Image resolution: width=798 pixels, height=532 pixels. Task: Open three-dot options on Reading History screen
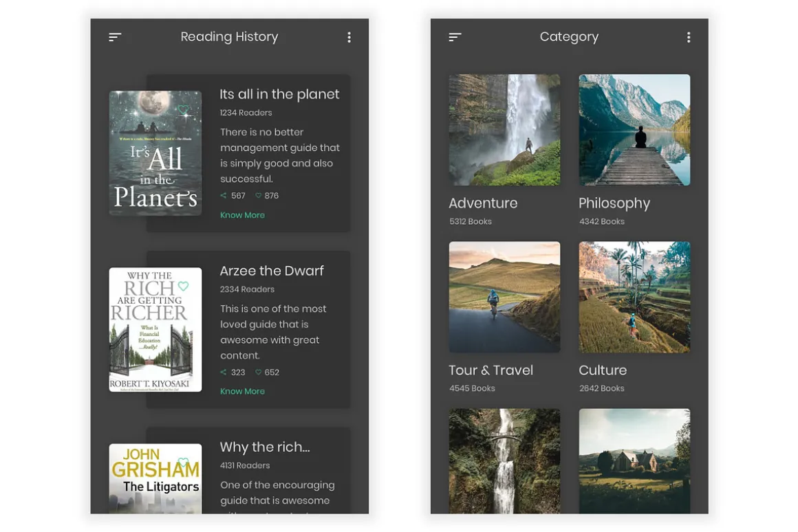click(349, 37)
